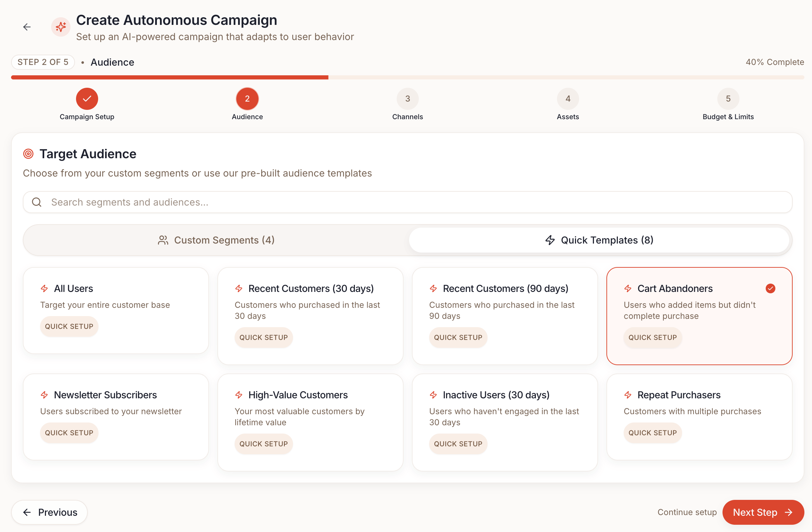Switch to Custom Segments (4) tab
Image resolution: width=812 pixels, height=532 pixels.
click(x=216, y=240)
